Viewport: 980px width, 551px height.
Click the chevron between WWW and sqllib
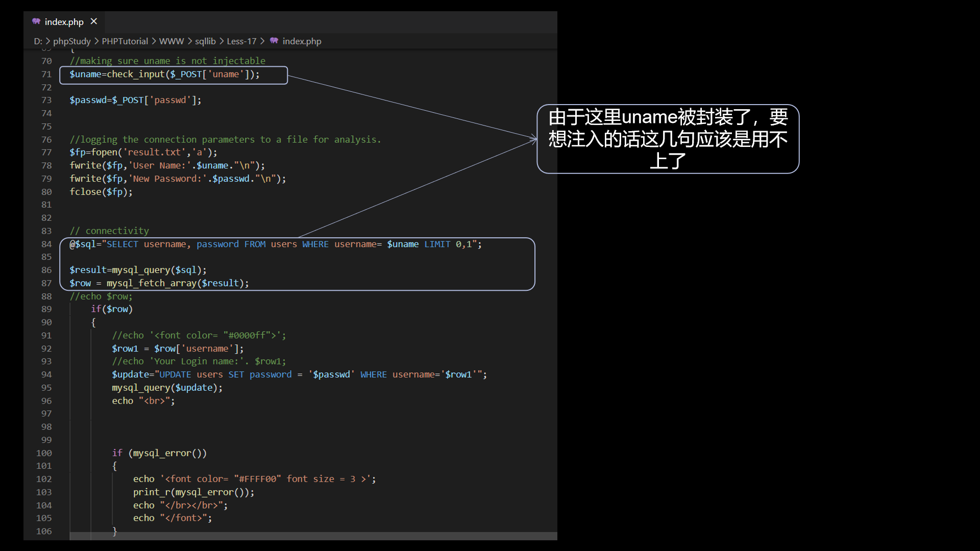[x=189, y=41]
